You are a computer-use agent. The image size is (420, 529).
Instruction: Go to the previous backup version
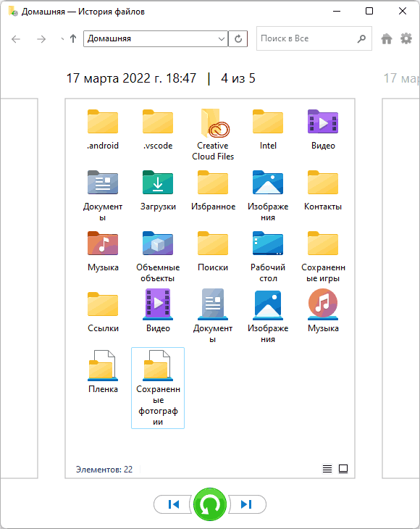[x=173, y=504]
